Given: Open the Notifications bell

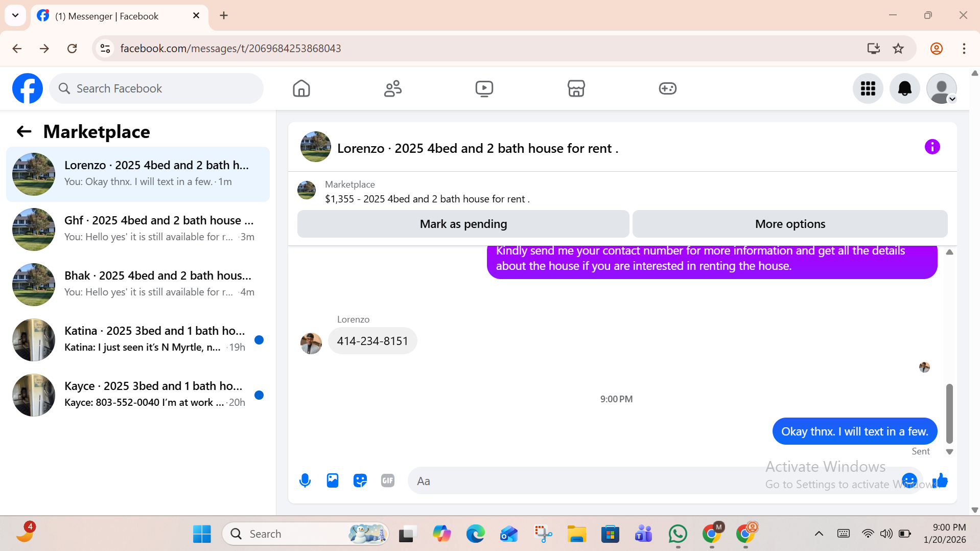Looking at the screenshot, I should click(905, 88).
